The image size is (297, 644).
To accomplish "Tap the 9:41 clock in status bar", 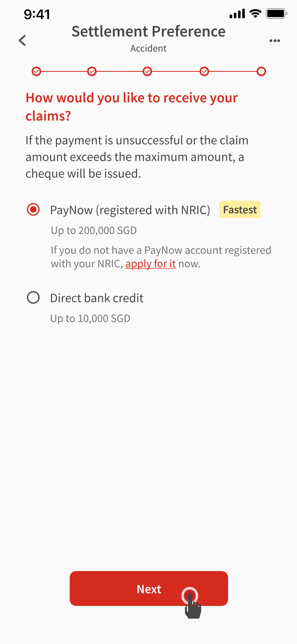I will (37, 14).
